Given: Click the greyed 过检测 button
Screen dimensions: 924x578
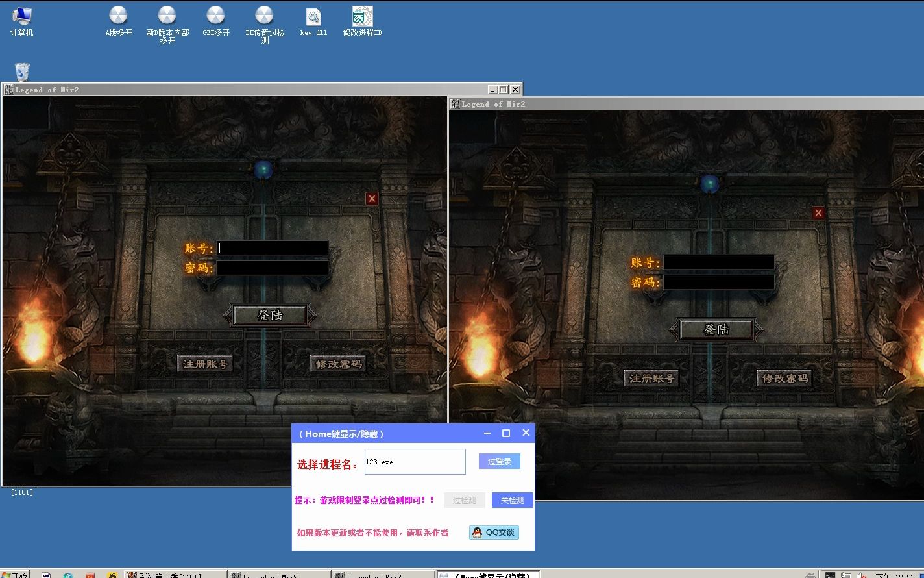Looking at the screenshot, I should [465, 500].
